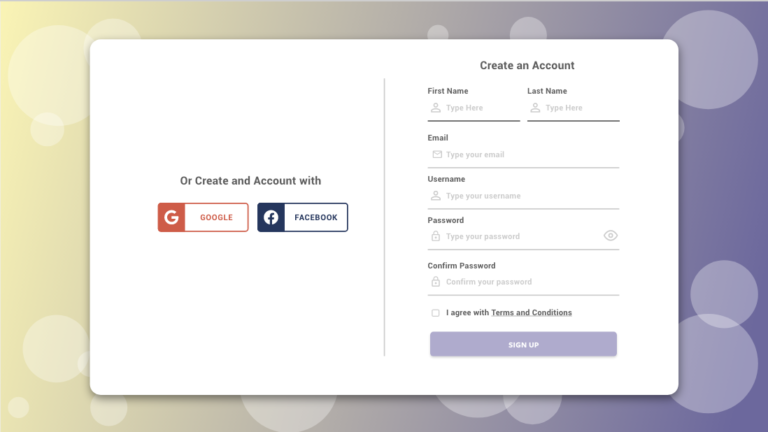The height and width of the screenshot is (432, 768).
Task: Click the person icon in Username field
Action: [x=436, y=196]
